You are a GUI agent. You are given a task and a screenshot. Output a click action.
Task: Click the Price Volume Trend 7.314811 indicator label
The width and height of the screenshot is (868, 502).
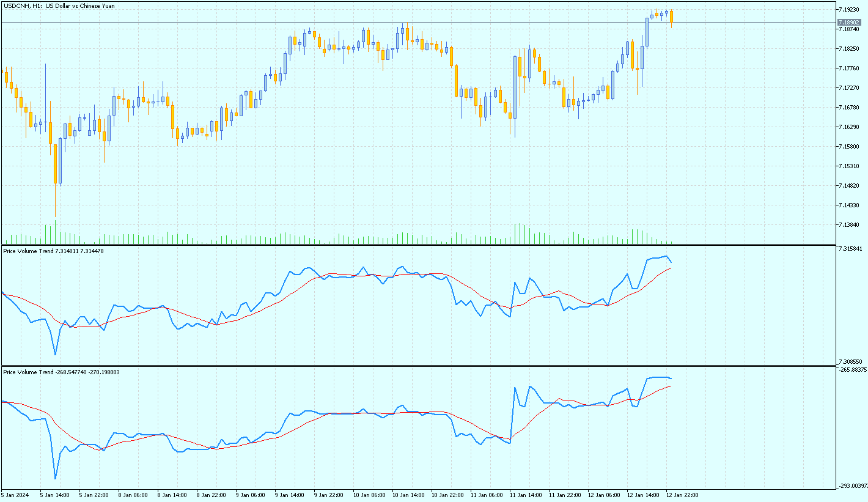point(53,251)
